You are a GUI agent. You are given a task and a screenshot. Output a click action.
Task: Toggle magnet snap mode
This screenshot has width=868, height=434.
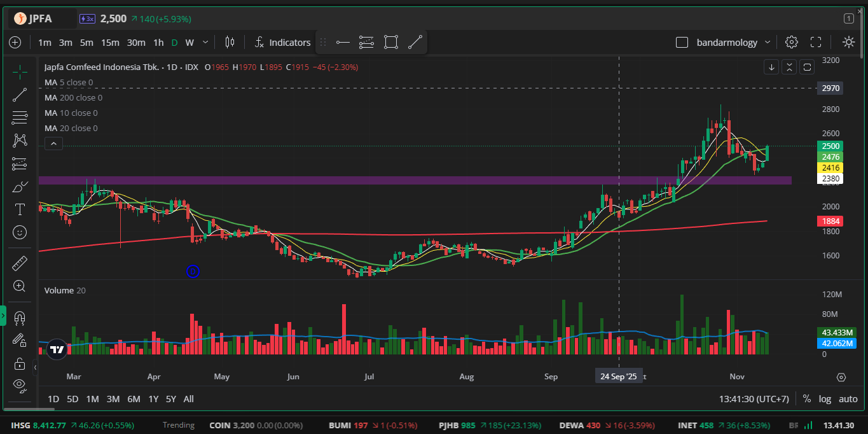pyautogui.click(x=20, y=318)
